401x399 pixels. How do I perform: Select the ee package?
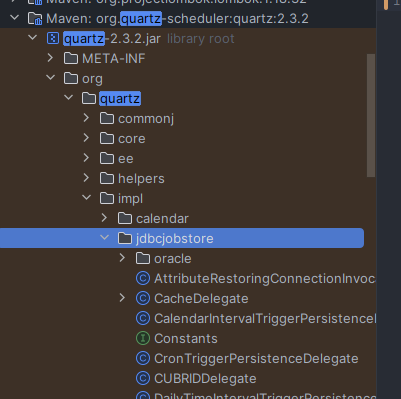point(126,159)
